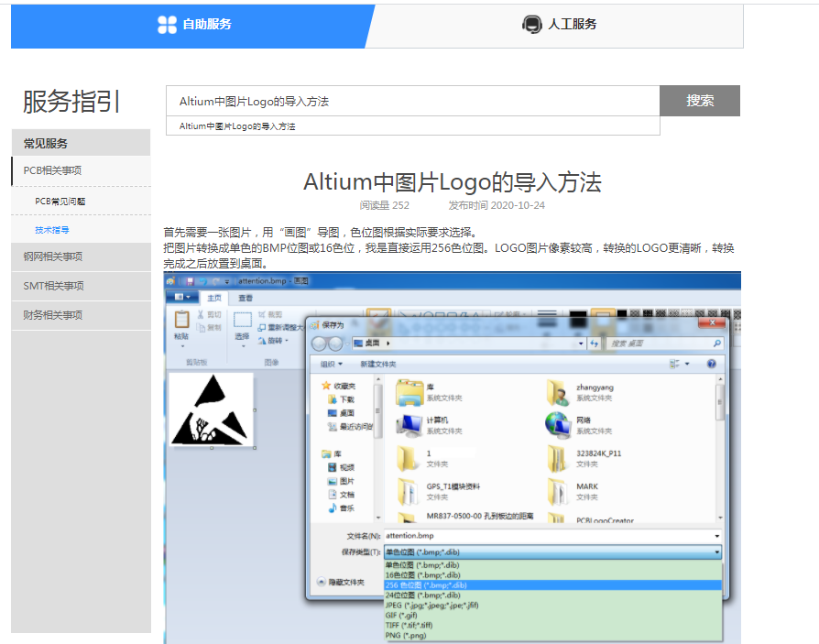This screenshot has width=819, height=644.
Task: Click the 自助服务 four-dot icon
Action: (x=167, y=25)
